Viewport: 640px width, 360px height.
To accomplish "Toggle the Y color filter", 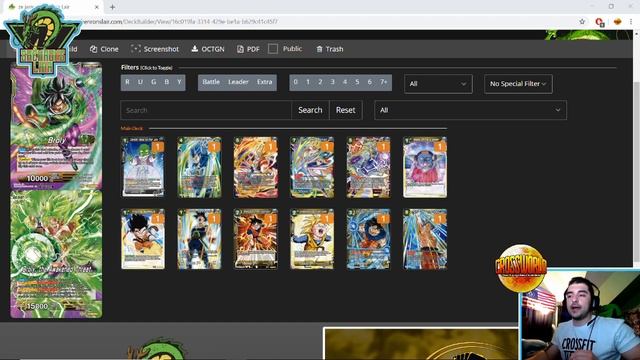I will (x=179, y=82).
